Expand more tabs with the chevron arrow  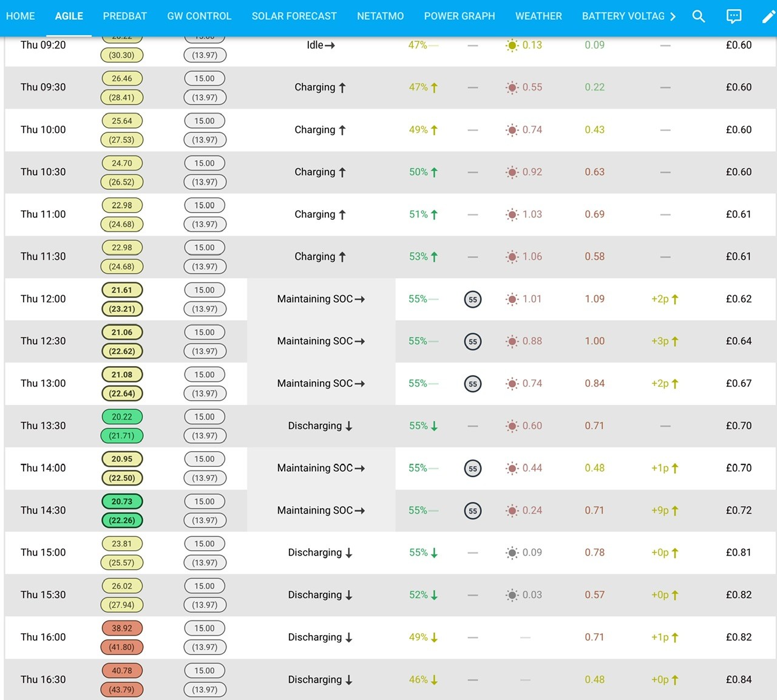(x=673, y=16)
